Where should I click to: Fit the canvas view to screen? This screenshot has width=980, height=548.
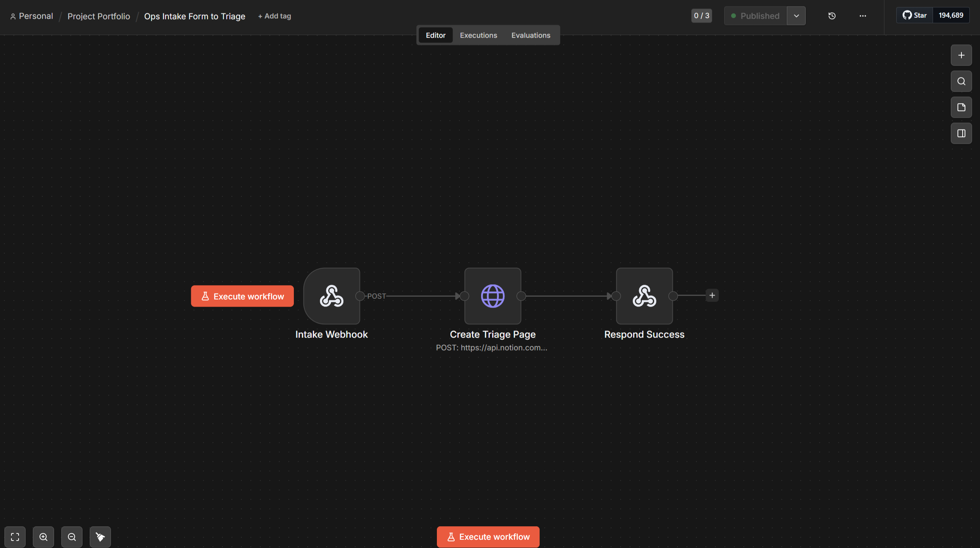click(15, 537)
